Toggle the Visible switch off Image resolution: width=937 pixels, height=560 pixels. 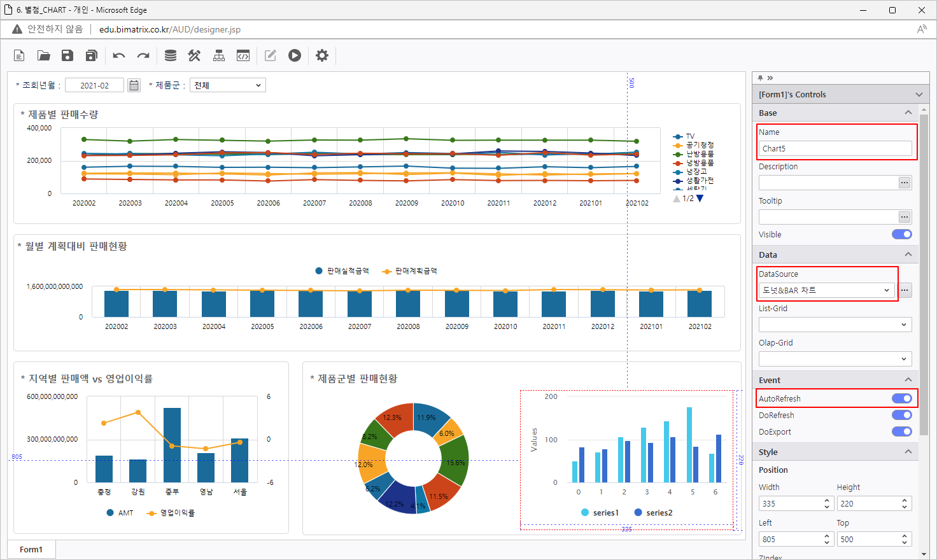[x=901, y=234]
